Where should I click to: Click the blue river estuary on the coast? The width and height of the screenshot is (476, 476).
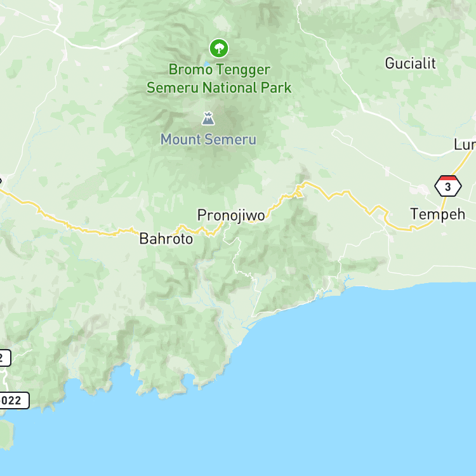pyautogui.click(x=347, y=280)
